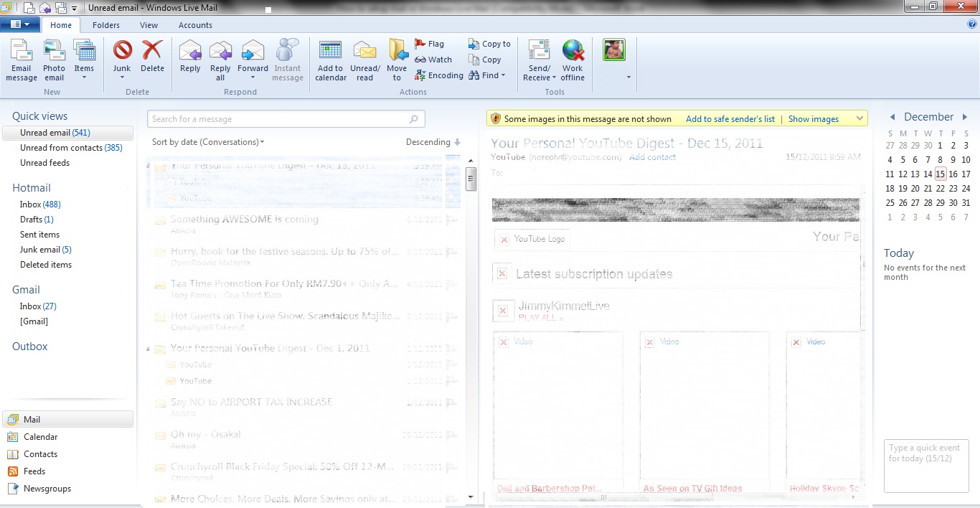Open Hotmail Drafts folder
The image size is (980, 508).
[x=37, y=220]
